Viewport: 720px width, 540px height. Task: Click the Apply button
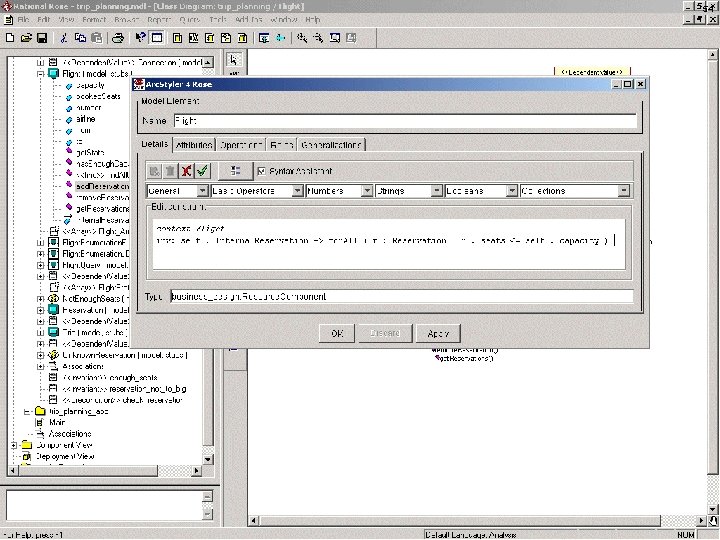438,333
